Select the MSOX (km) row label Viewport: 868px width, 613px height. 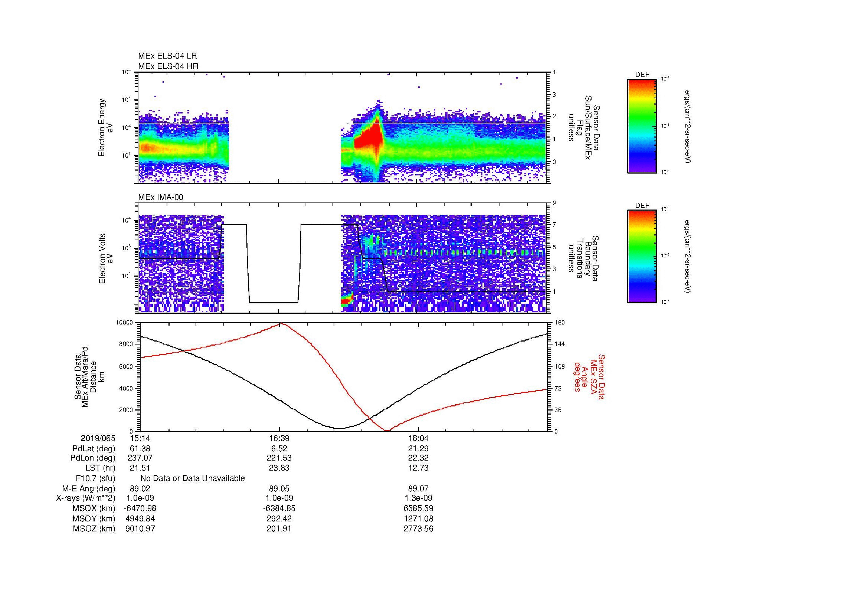pos(94,508)
